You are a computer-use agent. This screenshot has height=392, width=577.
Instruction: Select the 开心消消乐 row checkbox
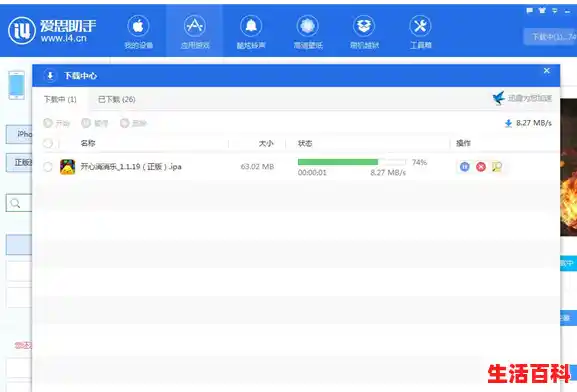[x=48, y=167]
